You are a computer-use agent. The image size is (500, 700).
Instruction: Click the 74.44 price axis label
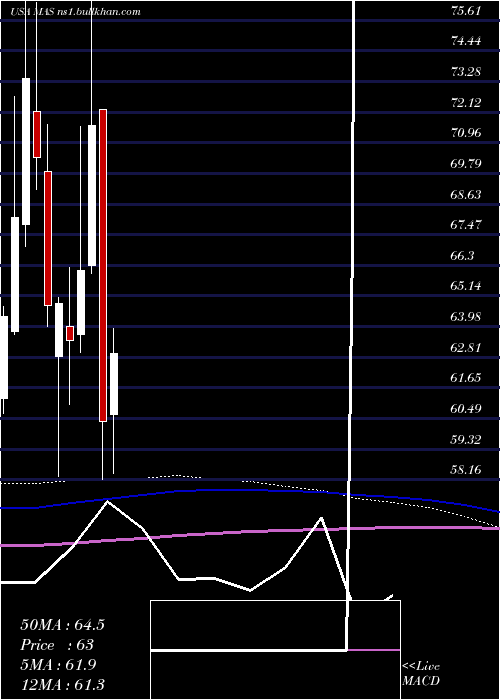[x=466, y=41]
